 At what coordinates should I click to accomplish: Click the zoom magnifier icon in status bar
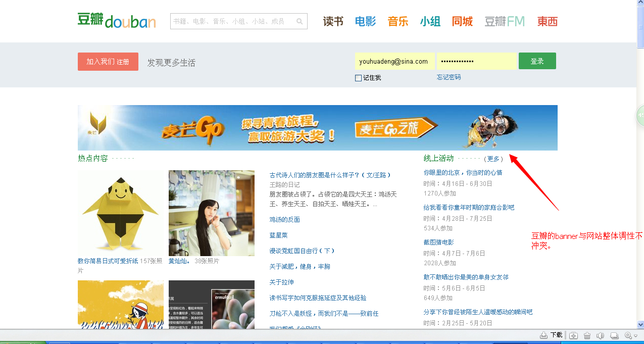tap(628, 335)
